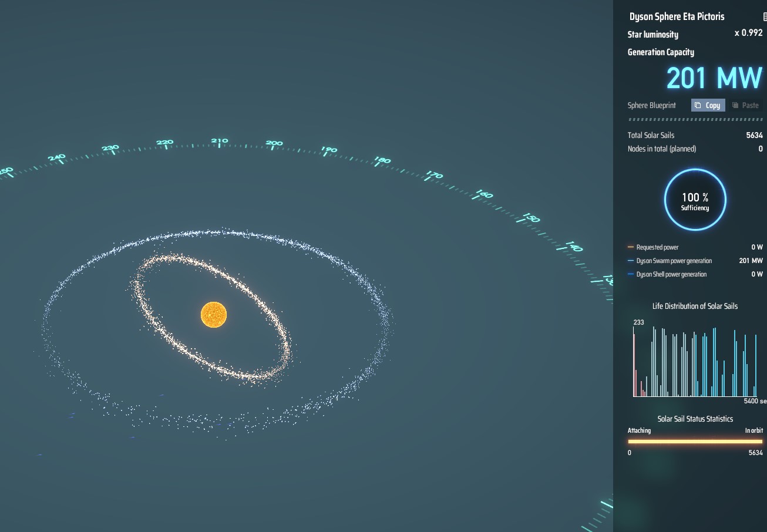
Task: Click the 100 % Sufficiency ring
Action: [x=695, y=200]
